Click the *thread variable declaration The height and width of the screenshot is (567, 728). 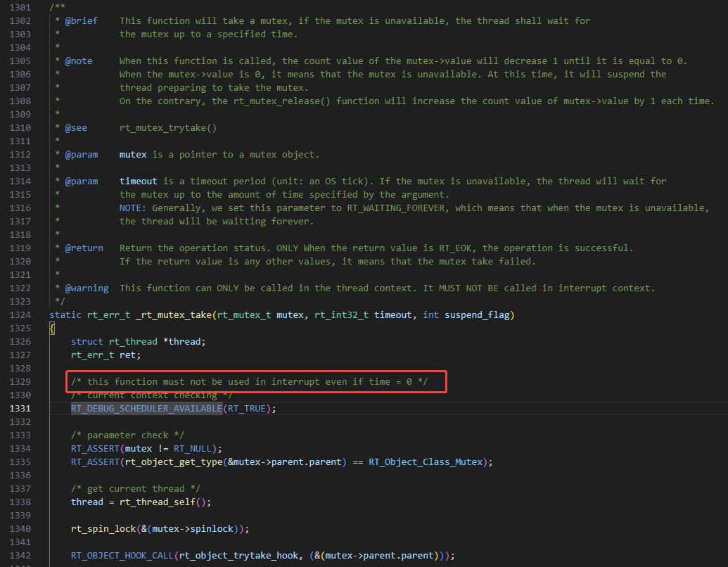(x=182, y=342)
